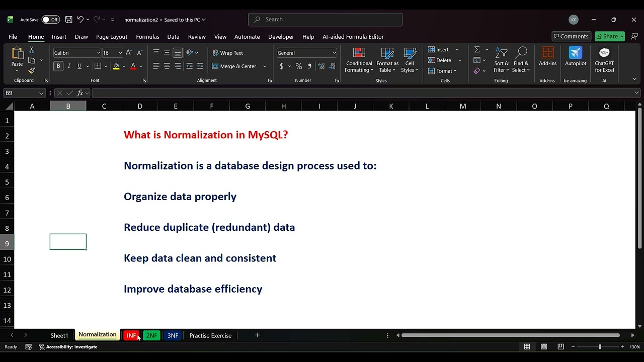Screen dimensions: 644x362
Task: Click the Fill Color yellow swatch
Action: (116, 66)
